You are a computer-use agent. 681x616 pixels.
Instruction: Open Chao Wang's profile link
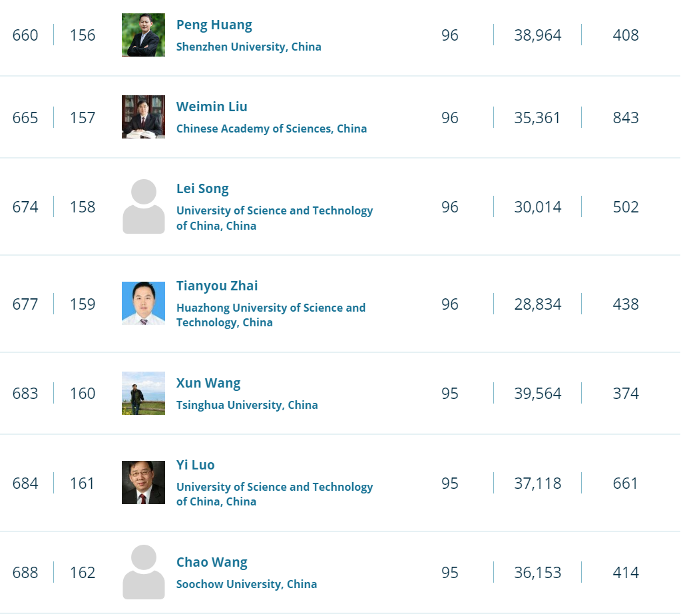click(212, 562)
